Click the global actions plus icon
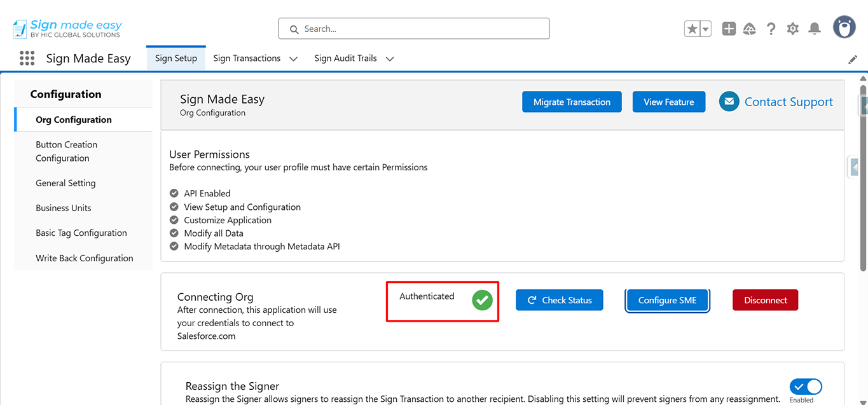The image size is (868, 405). pyautogui.click(x=729, y=29)
